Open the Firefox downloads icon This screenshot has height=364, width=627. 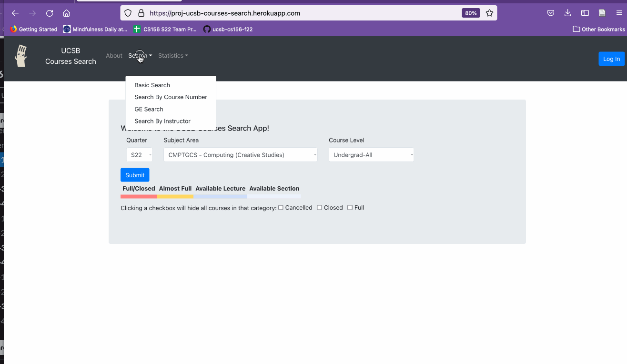click(567, 13)
